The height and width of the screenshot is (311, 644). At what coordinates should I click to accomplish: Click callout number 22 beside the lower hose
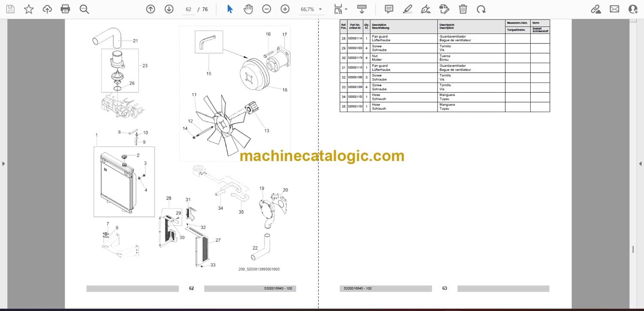click(x=255, y=247)
